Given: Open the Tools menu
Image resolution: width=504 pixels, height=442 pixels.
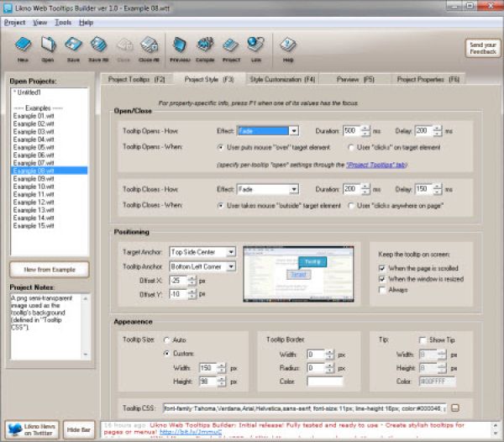Looking at the screenshot, I should tap(63, 22).
